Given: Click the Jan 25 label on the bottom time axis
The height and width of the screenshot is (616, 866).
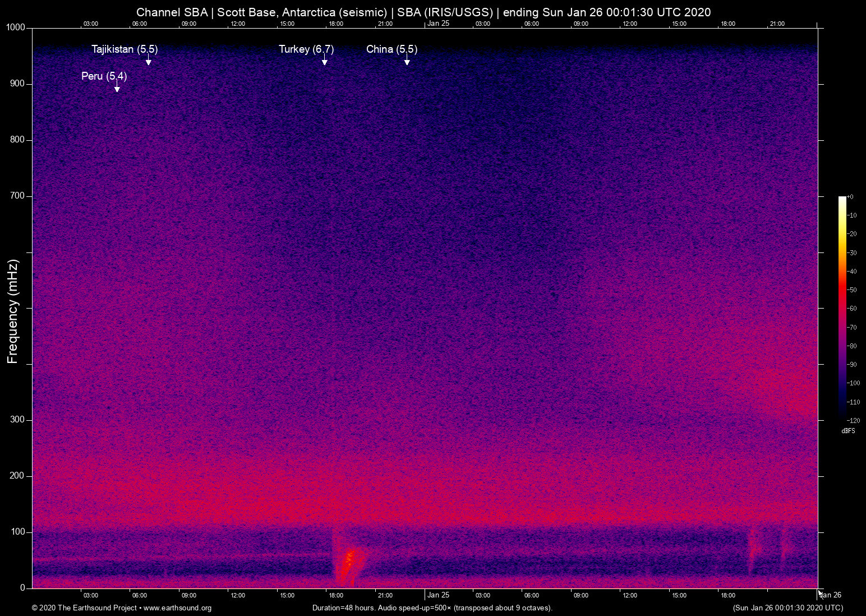Looking at the screenshot, I should click(438, 595).
